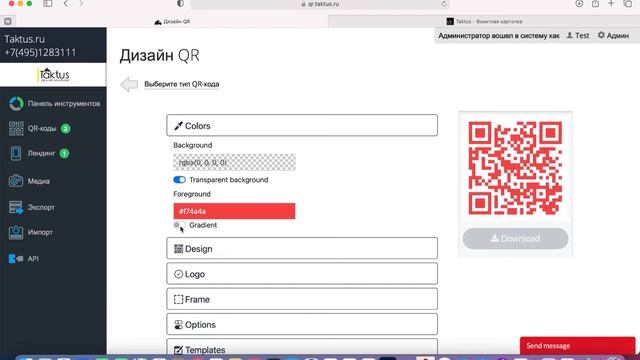Click the red QR code preview image

click(515, 168)
